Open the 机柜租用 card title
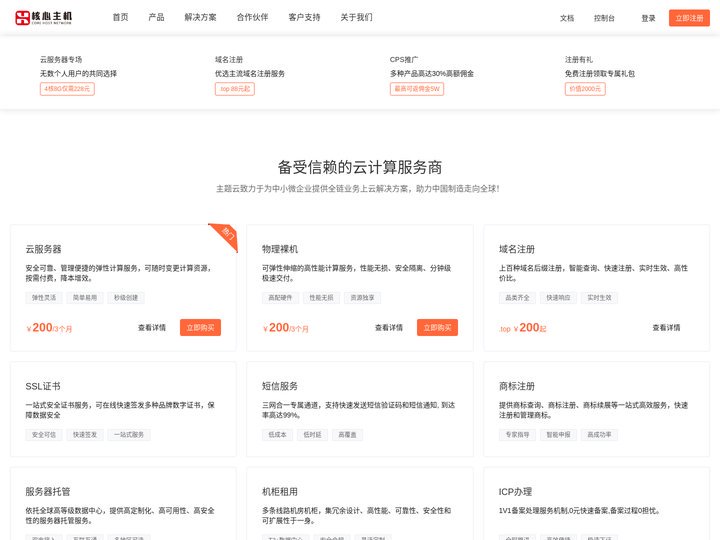 [x=280, y=491]
